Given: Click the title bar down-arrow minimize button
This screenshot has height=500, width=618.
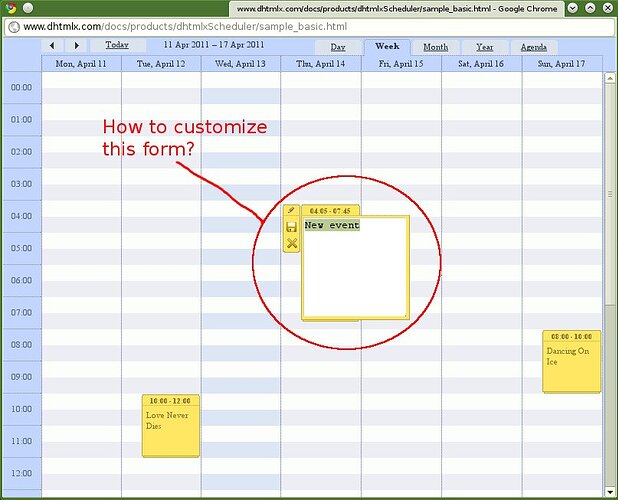Looking at the screenshot, I should 573,8.
